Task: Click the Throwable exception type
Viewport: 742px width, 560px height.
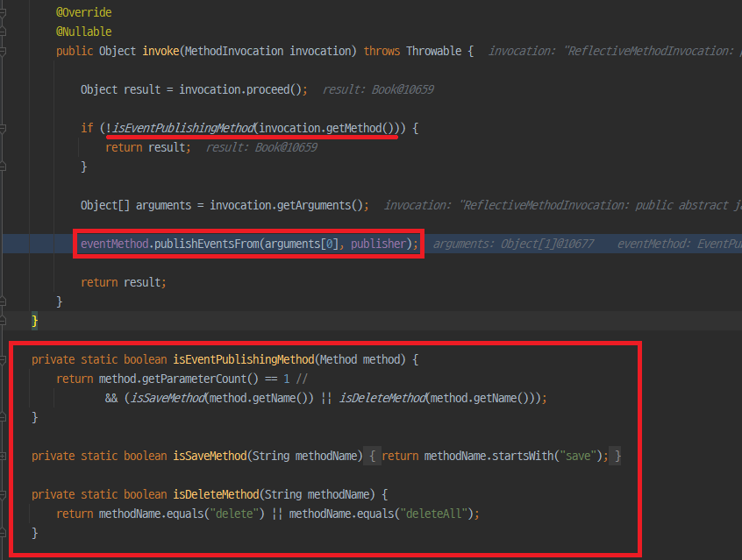Action: 433,51
